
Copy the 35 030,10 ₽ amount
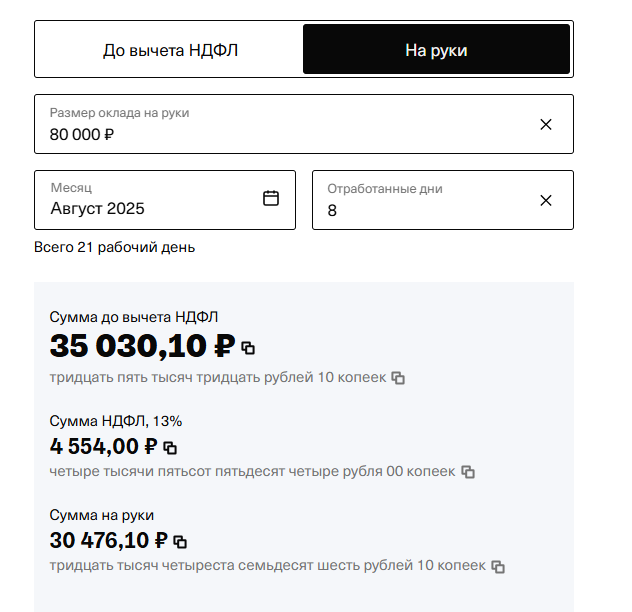click(248, 348)
